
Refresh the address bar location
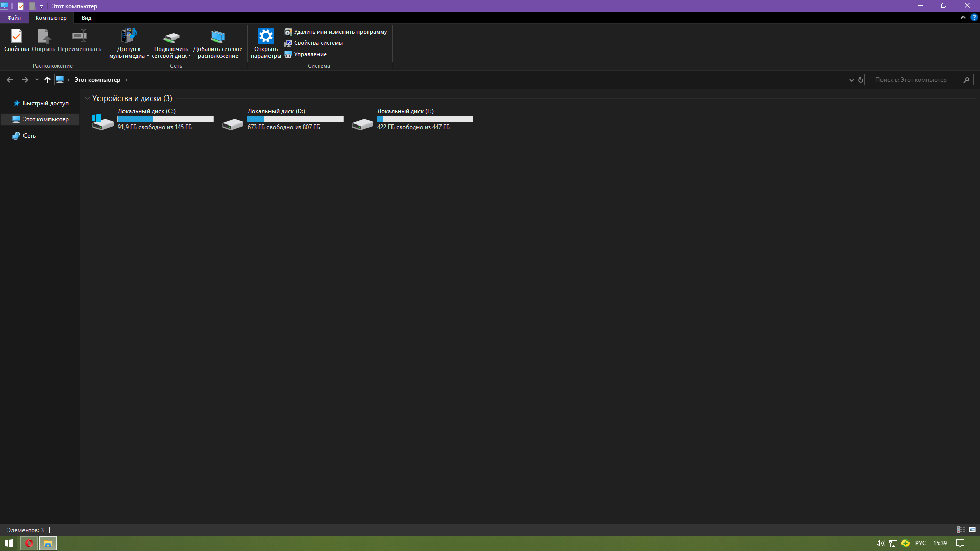point(861,80)
